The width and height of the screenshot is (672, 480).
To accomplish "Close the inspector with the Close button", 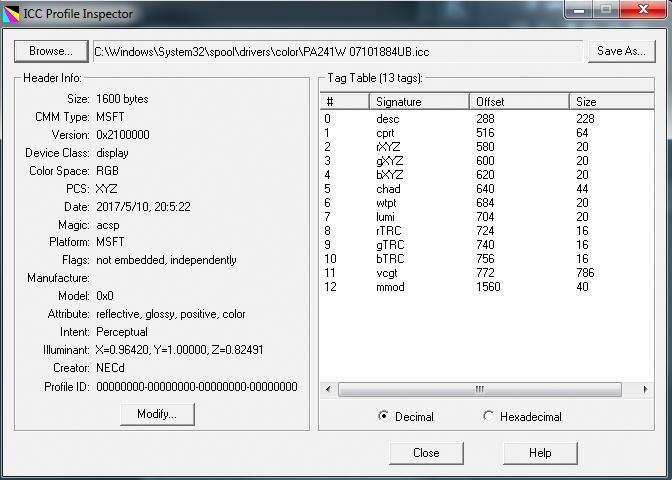I will tap(426, 453).
